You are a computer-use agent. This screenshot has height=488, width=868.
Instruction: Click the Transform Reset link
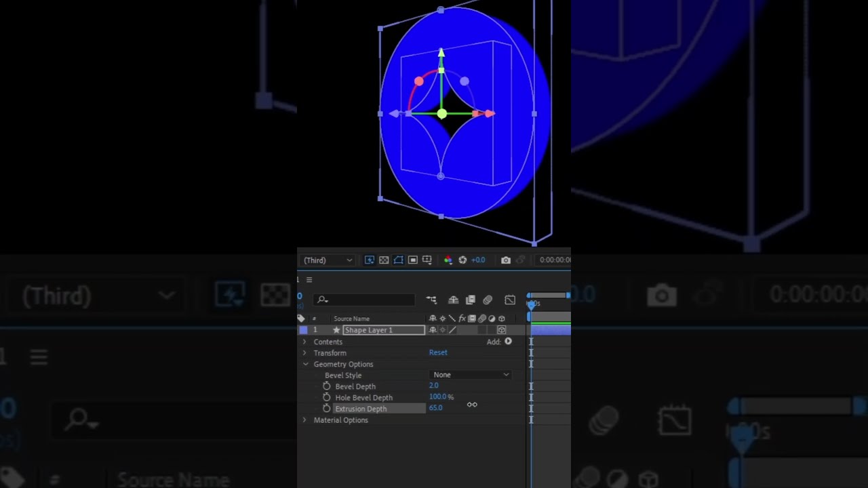(x=438, y=352)
